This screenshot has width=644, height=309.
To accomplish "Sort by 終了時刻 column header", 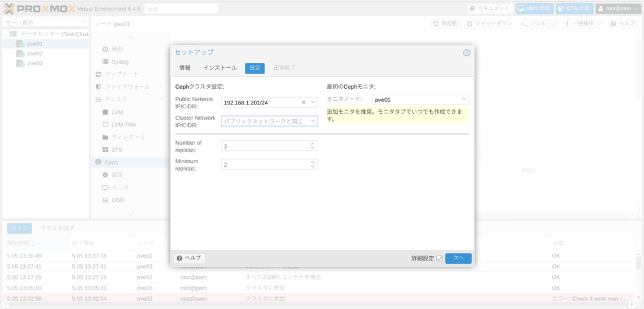I will (x=100, y=244).
